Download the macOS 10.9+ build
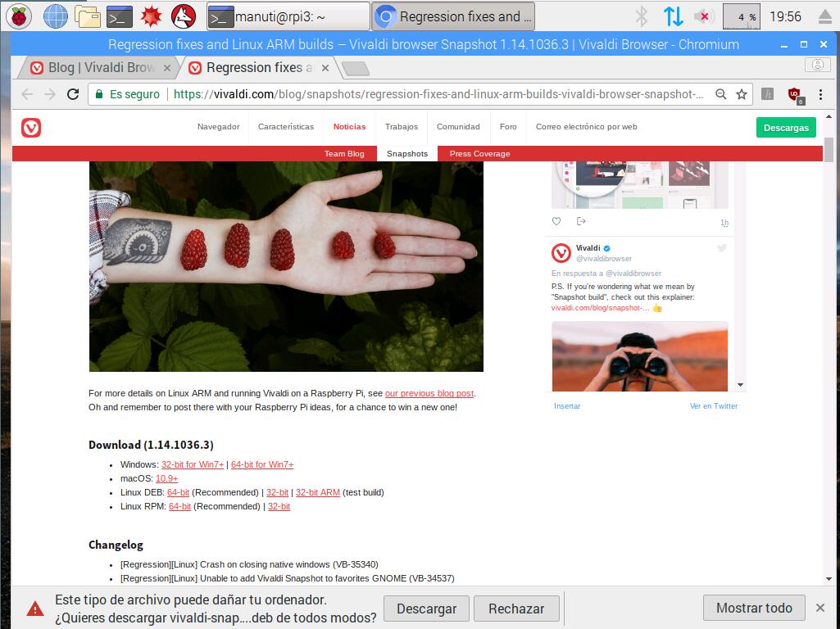840x629 pixels. pyautogui.click(x=166, y=478)
